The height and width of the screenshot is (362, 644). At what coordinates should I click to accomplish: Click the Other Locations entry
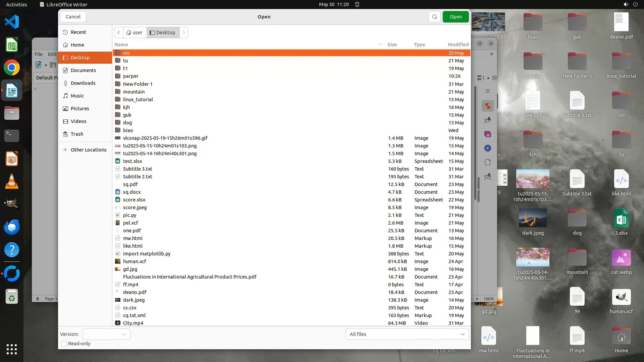pos(88,150)
